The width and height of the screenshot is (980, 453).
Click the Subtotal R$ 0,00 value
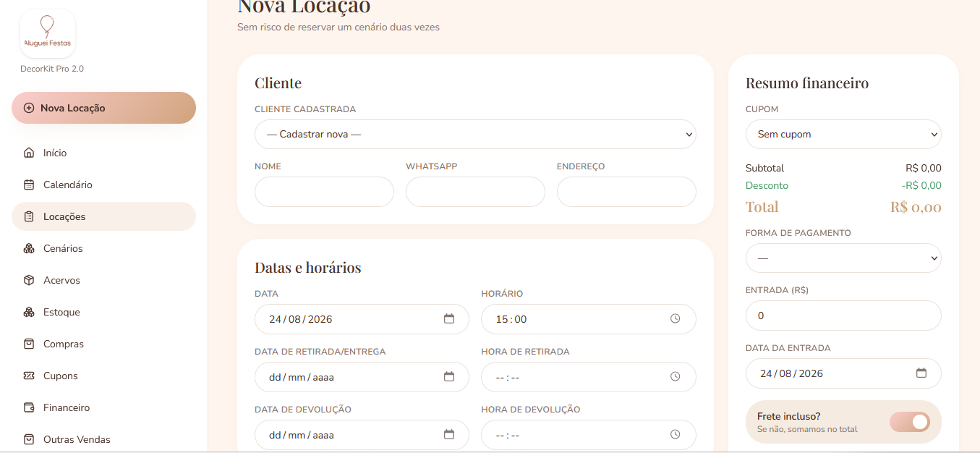click(924, 168)
